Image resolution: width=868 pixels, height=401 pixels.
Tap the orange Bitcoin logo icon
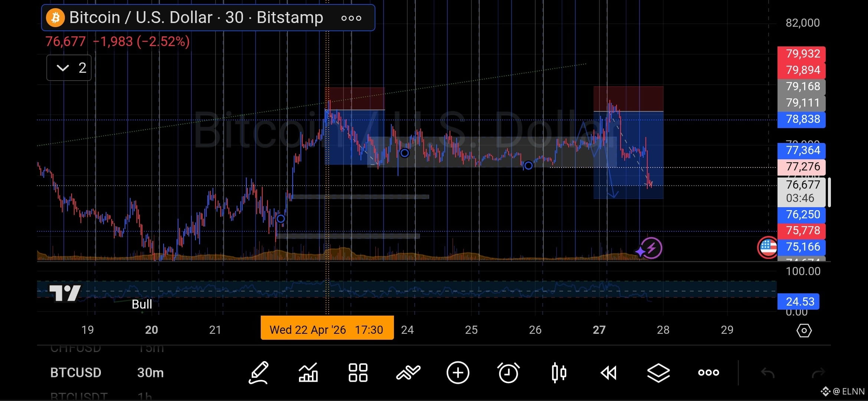[x=55, y=17]
